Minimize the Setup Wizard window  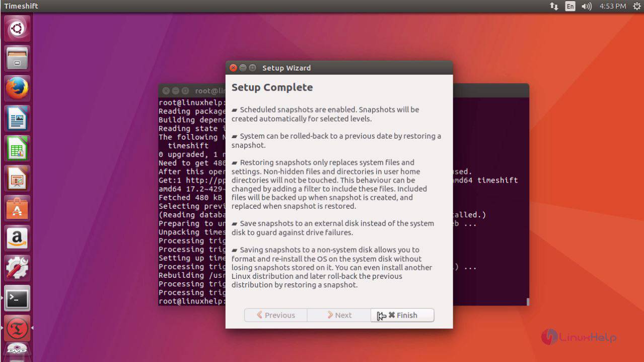tap(243, 68)
